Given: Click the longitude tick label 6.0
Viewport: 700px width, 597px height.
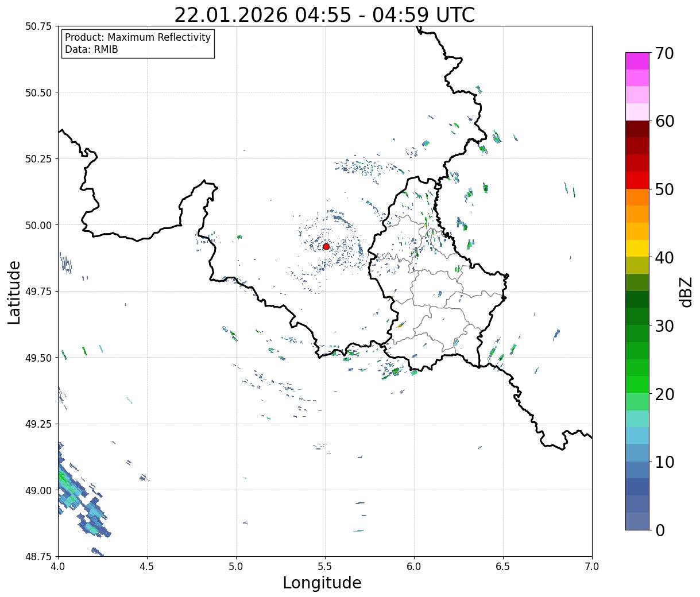Looking at the screenshot, I should click(414, 567).
